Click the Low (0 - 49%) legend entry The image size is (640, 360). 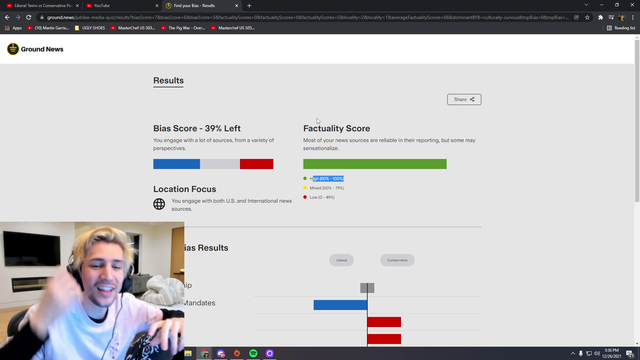point(319,198)
